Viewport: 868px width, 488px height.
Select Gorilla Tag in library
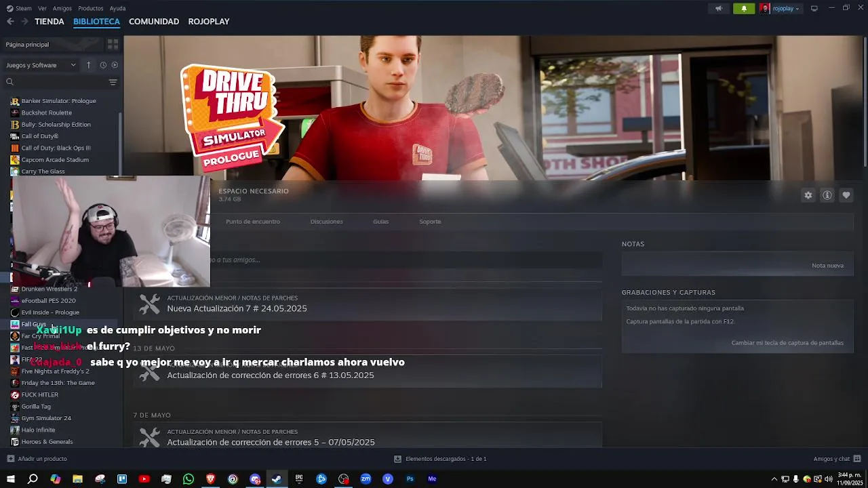pos(36,407)
